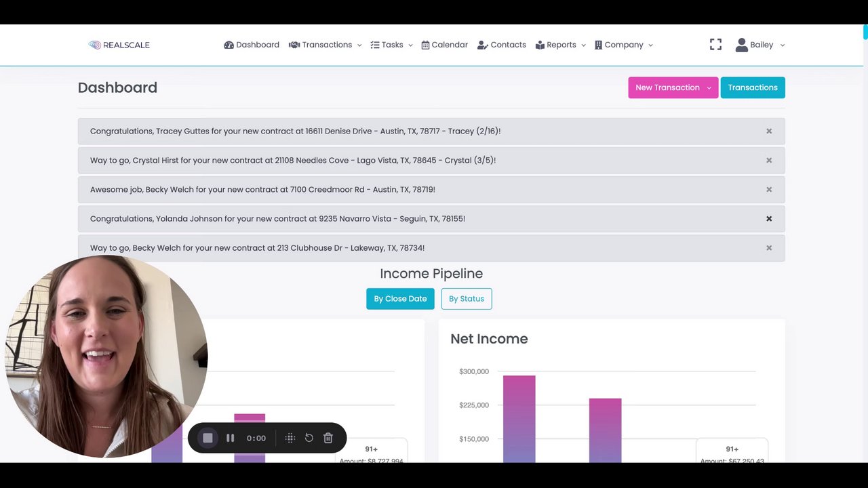Viewport: 868px width, 488px height.
Task: Open the Reports menu
Action: point(560,45)
